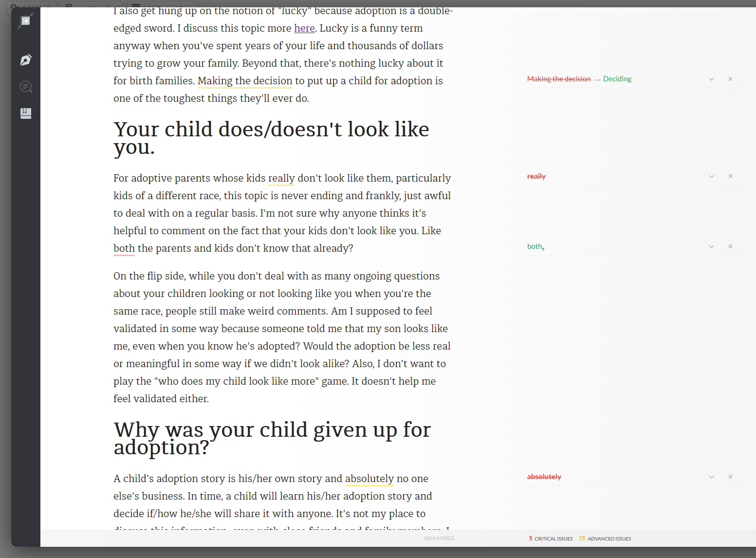Accept the 'Deciding' replacement
756x558 pixels.
(617, 79)
